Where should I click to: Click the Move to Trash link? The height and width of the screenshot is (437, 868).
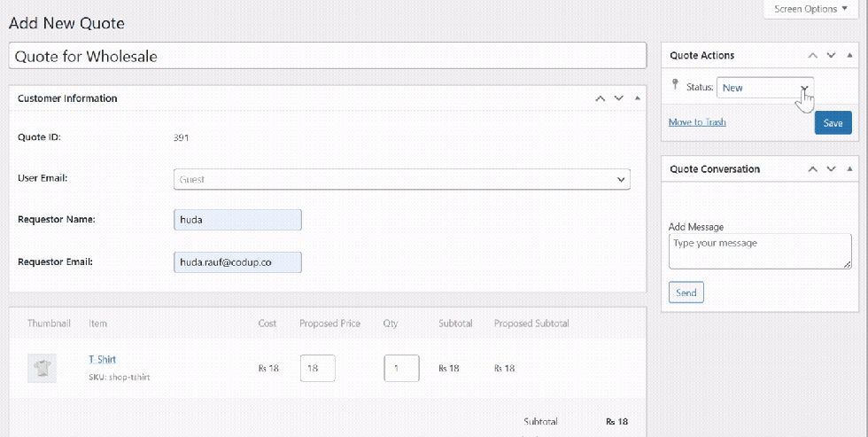pyautogui.click(x=697, y=122)
